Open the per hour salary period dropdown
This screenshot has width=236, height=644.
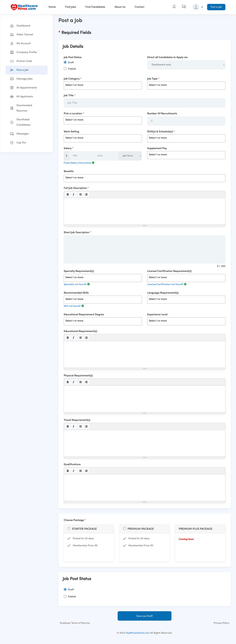[x=130, y=156]
